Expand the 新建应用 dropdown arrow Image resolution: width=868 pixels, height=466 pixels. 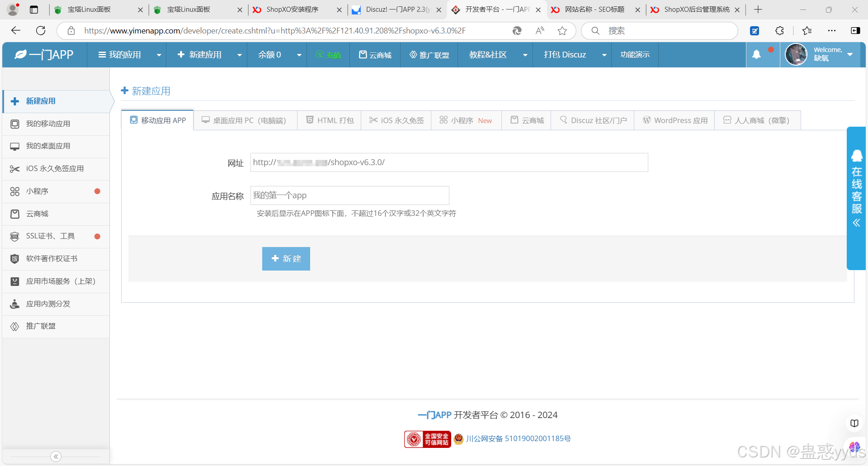239,55
